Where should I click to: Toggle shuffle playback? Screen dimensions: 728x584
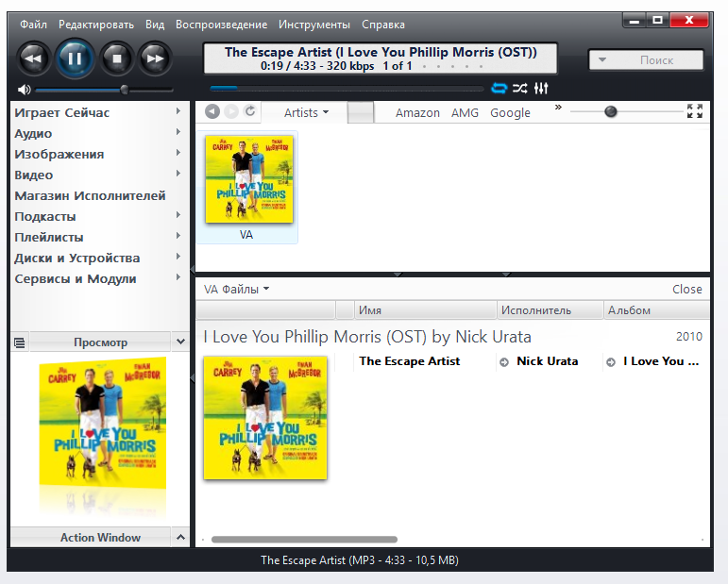[x=520, y=88]
